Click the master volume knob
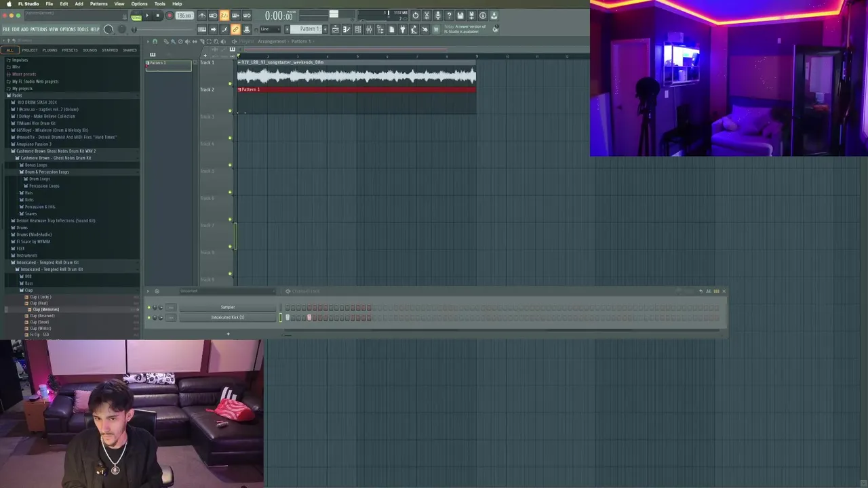The height and width of the screenshot is (488, 868). point(108,29)
